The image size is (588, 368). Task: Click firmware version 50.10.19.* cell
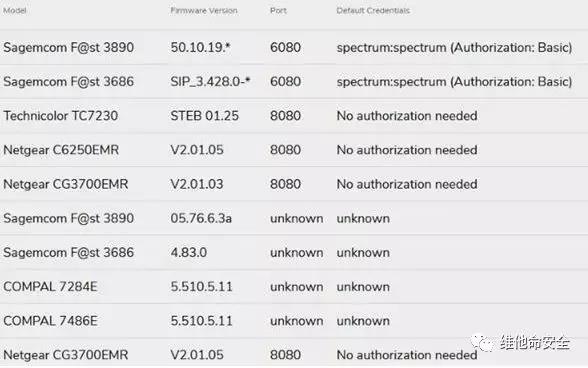200,47
